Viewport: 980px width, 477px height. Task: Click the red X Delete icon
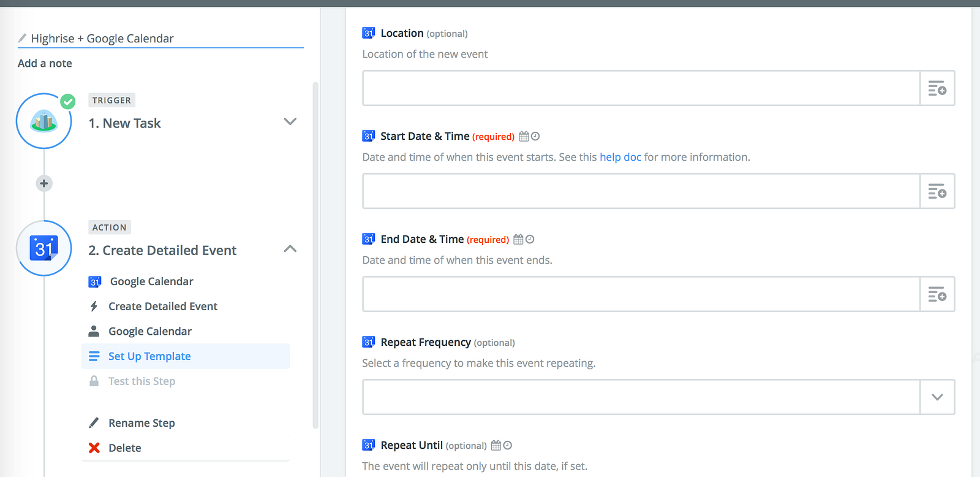(94, 448)
